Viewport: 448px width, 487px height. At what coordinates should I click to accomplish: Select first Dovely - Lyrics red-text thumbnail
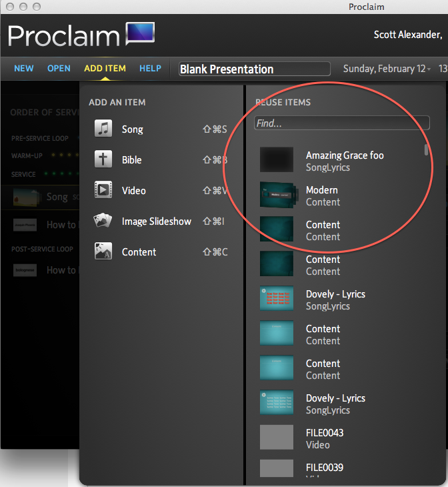pos(277,298)
